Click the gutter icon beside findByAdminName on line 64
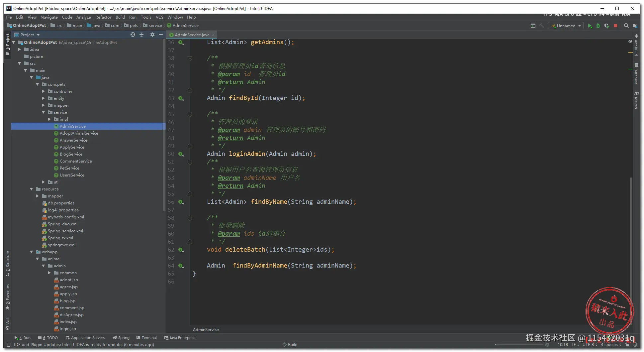The image size is (644, 352). tap(181, 266)
